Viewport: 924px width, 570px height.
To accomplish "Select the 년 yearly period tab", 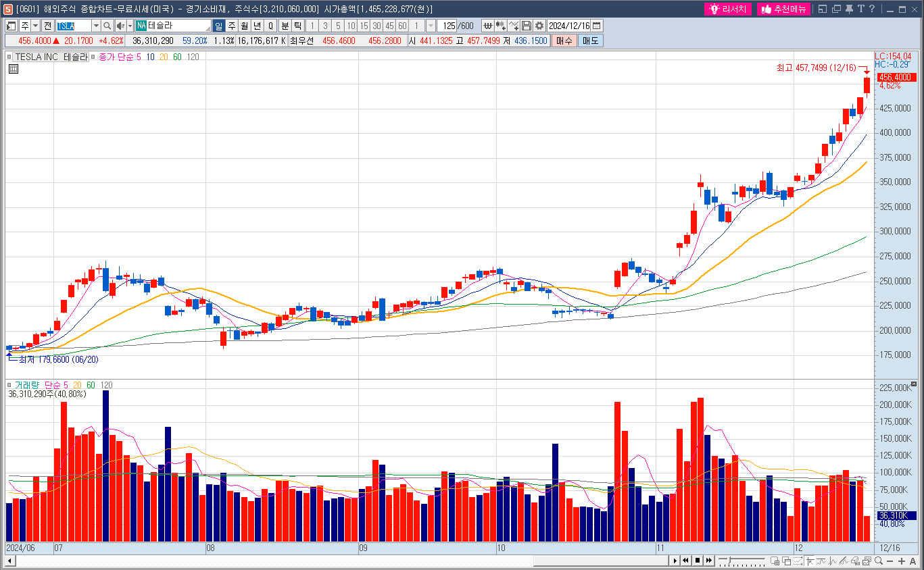I will tap(257, 26).
